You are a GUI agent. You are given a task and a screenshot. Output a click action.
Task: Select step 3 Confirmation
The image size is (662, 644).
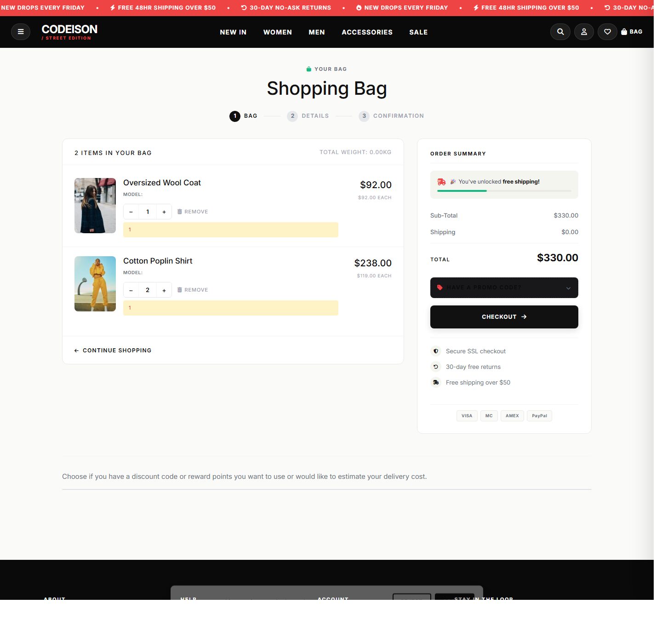click(x=391, y=116)
